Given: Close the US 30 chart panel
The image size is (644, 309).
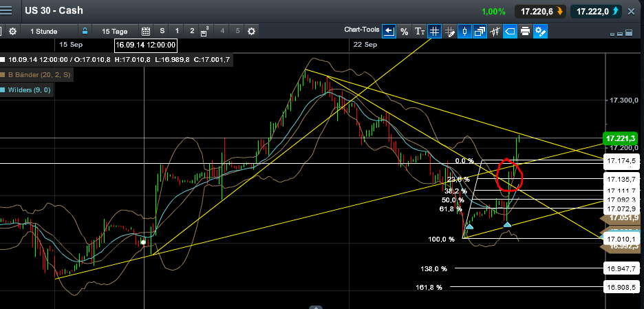Looking at the screenshot, I should pyautogui.click(x=632, y=12).
